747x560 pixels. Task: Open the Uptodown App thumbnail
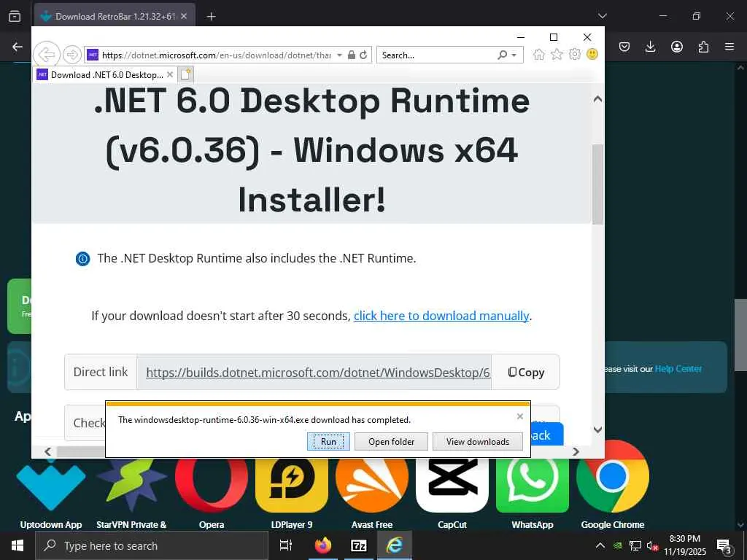tap(51, 485)
